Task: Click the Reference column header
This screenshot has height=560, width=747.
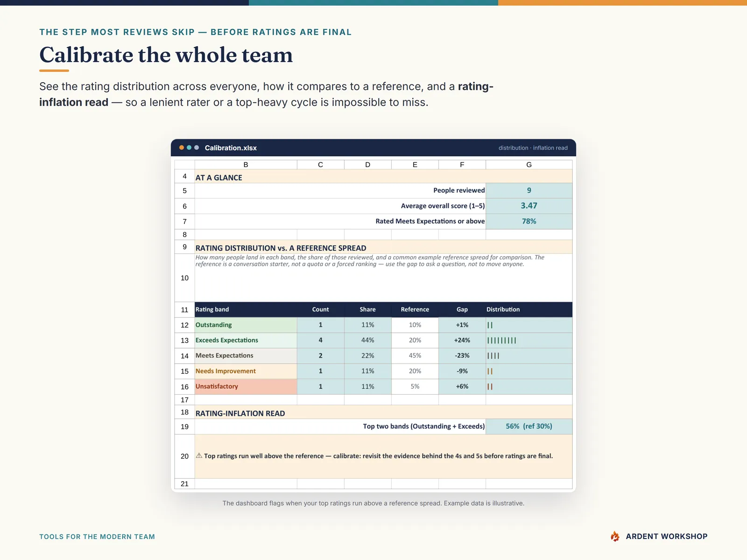Action: tap(415, 309)
